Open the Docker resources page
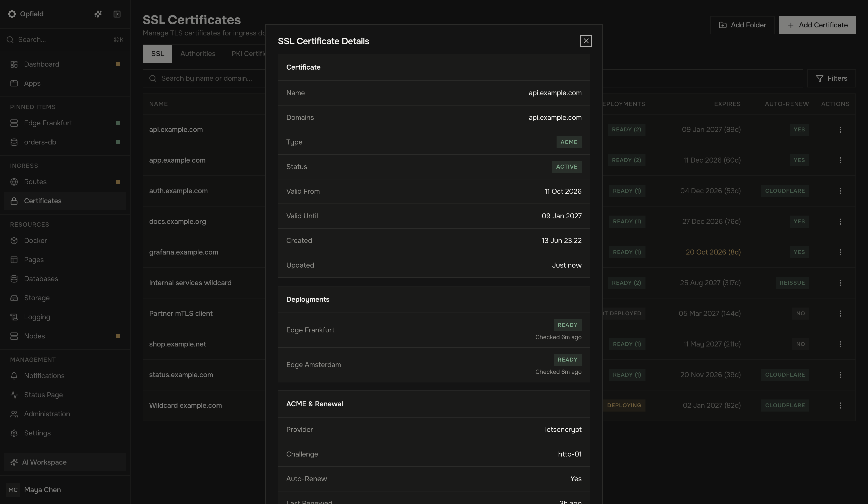 tap(65, 240)
